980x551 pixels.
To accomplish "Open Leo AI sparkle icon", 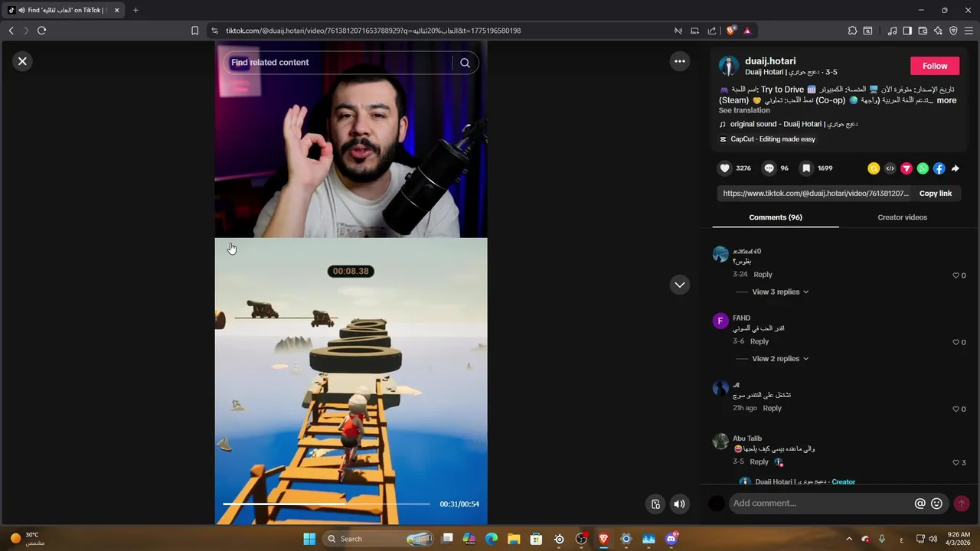I will coord(938,31).
